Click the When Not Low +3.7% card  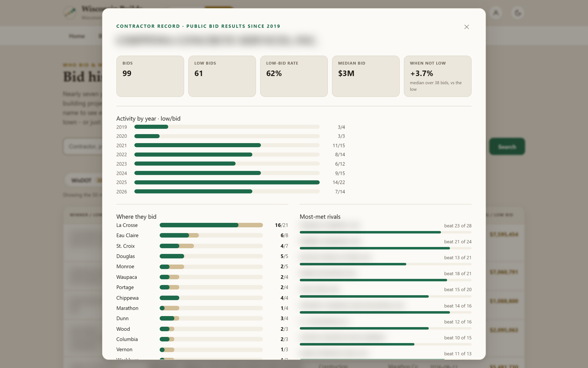(x=438, y=76)
